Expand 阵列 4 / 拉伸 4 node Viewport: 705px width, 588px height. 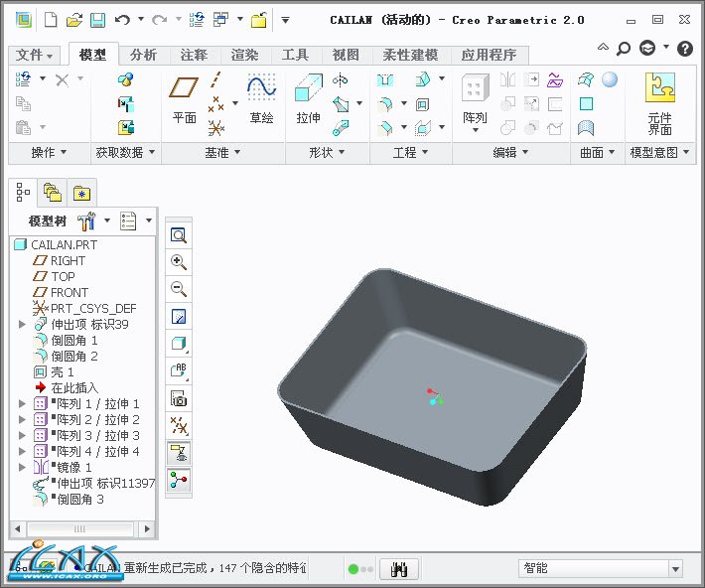coord(22,451)
